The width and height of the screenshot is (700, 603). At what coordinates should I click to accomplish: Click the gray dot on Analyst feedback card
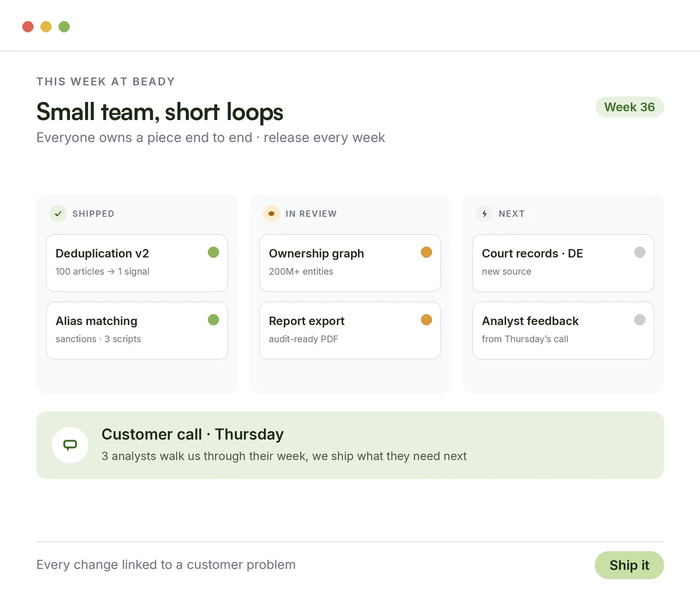[x=640, y=320]
